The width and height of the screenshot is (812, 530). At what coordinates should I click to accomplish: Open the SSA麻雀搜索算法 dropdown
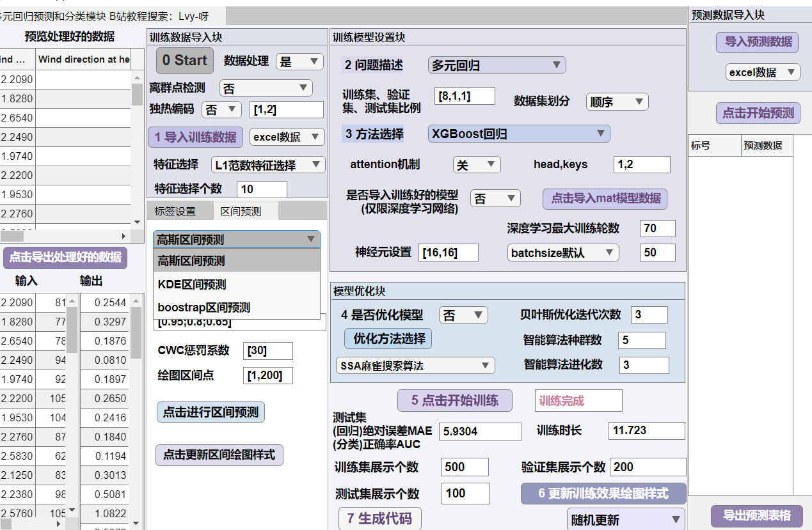tap(415, 366)
